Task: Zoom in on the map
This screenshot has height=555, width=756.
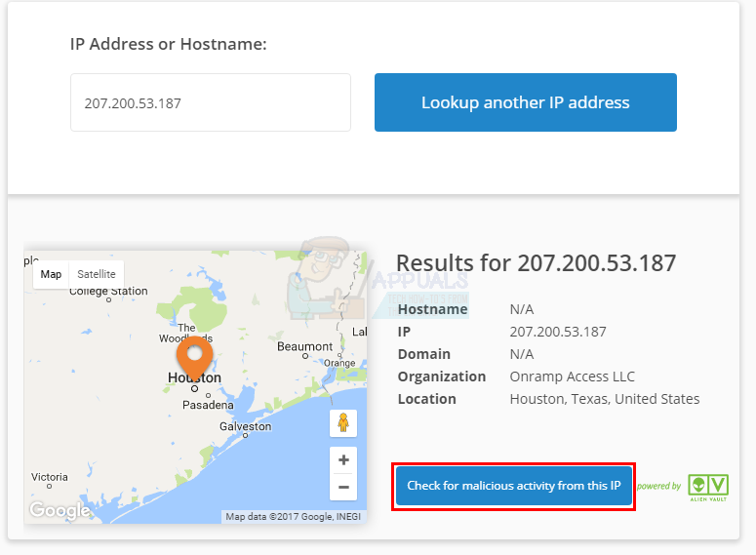Action: pos(343,459)
